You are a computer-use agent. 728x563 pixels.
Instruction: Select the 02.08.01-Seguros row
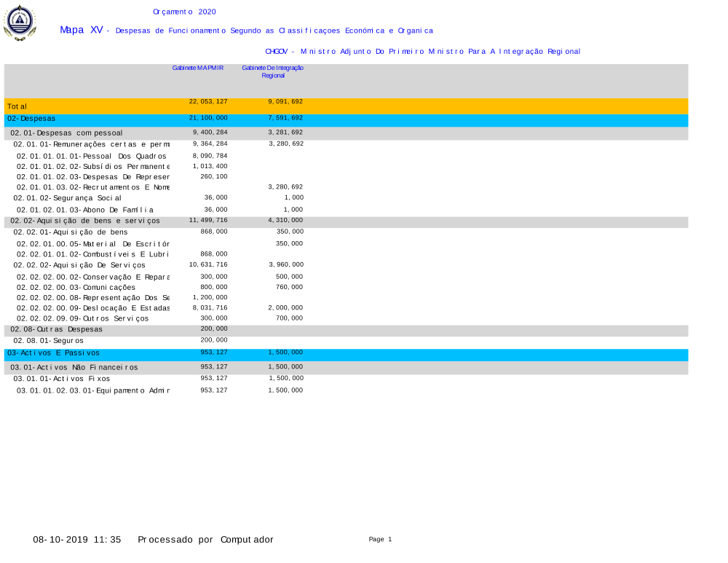[x=50, y=341]
